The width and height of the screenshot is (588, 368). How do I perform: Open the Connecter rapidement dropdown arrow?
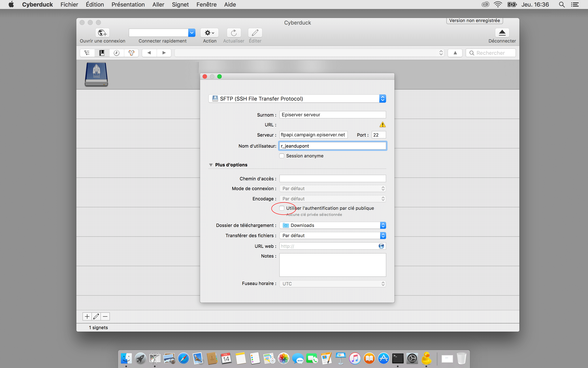tap(192, 33)
